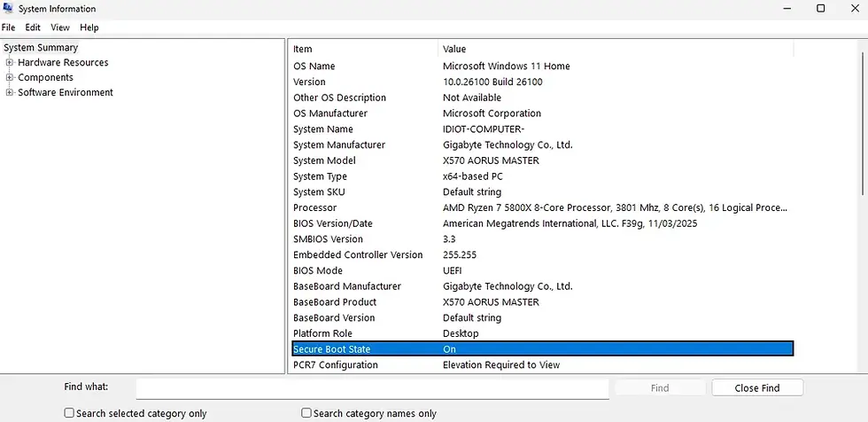Select Other OS Description row
868x422 pixels.
click(542, 98)
